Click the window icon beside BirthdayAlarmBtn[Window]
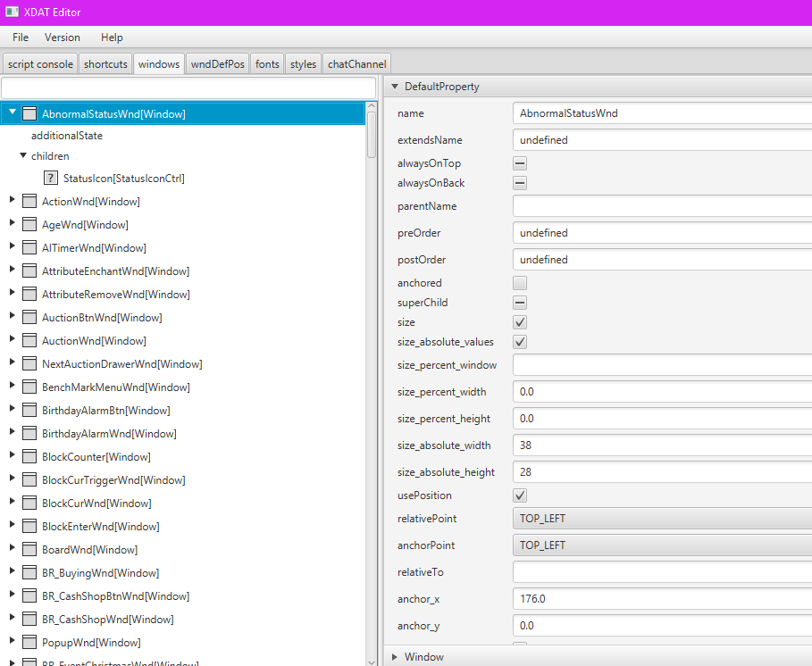Image resolution: width=812 pixels, height=666 pixels. coord(29,411)
